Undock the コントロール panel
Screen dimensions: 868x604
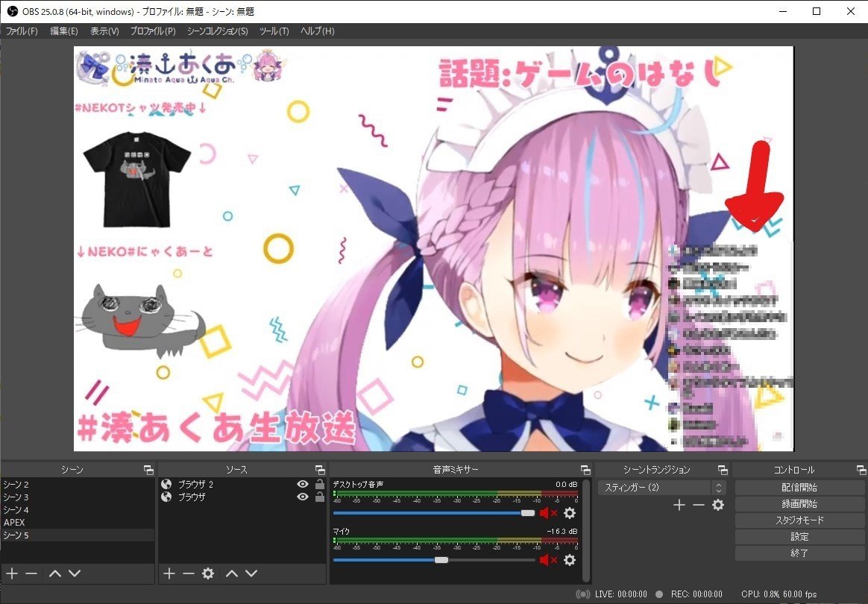(x=861, y=470)
